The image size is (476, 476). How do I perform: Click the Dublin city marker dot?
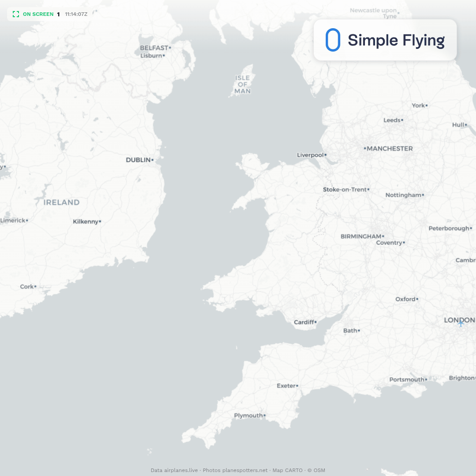[x=152, y=160]
